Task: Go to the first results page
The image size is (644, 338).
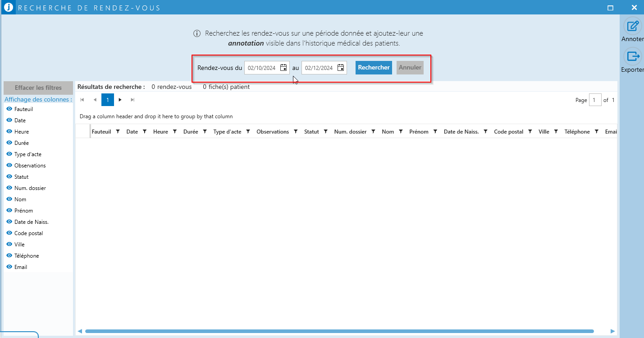Action: (82, 100)
